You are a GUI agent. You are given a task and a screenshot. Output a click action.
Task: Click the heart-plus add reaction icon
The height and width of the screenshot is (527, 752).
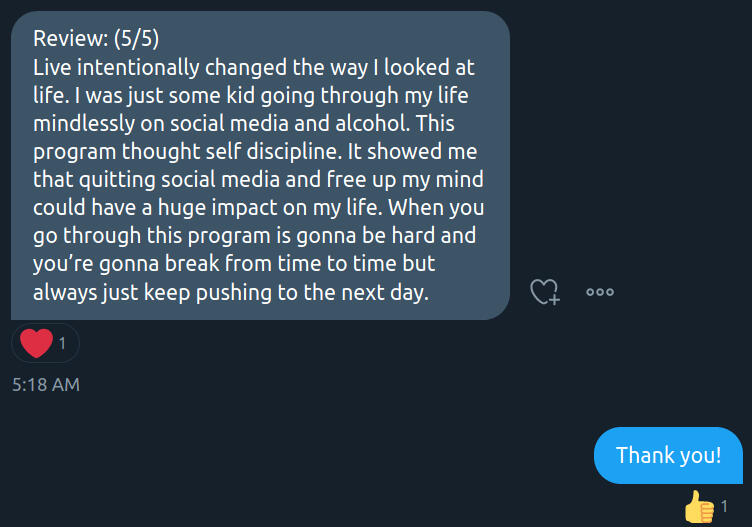545,292
